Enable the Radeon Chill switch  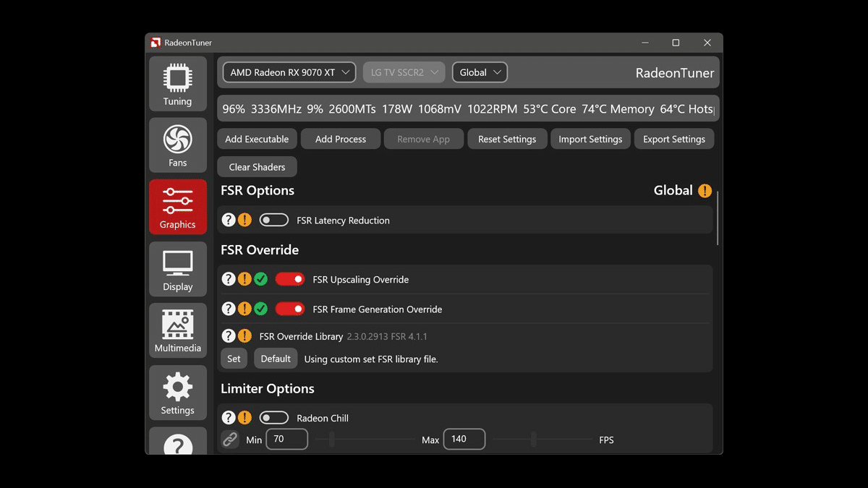274,418
